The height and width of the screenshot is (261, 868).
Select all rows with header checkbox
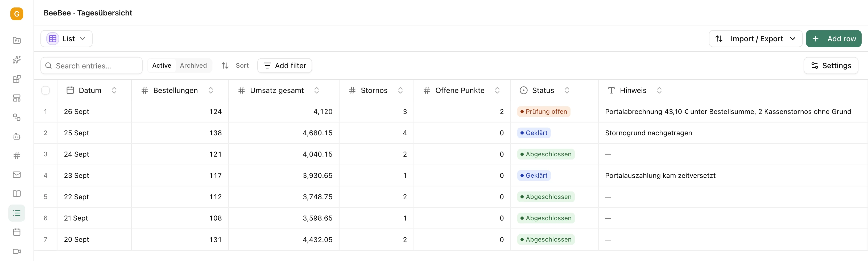[46, 90]
